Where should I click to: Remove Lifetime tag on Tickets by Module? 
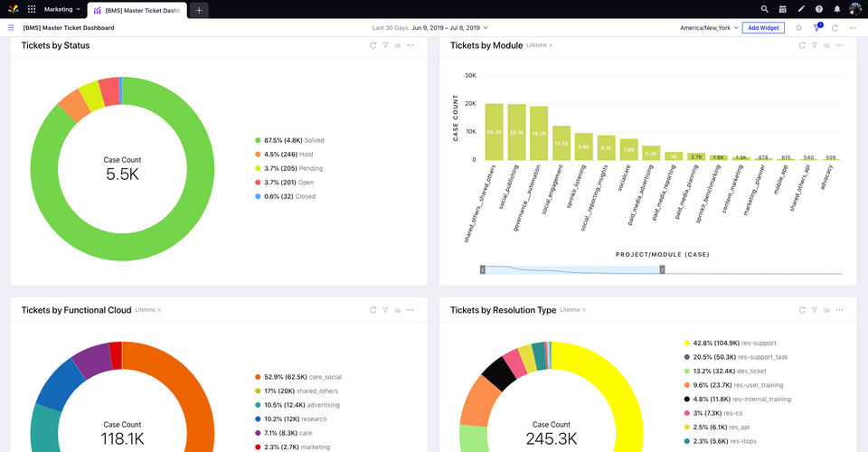[551, 45]
